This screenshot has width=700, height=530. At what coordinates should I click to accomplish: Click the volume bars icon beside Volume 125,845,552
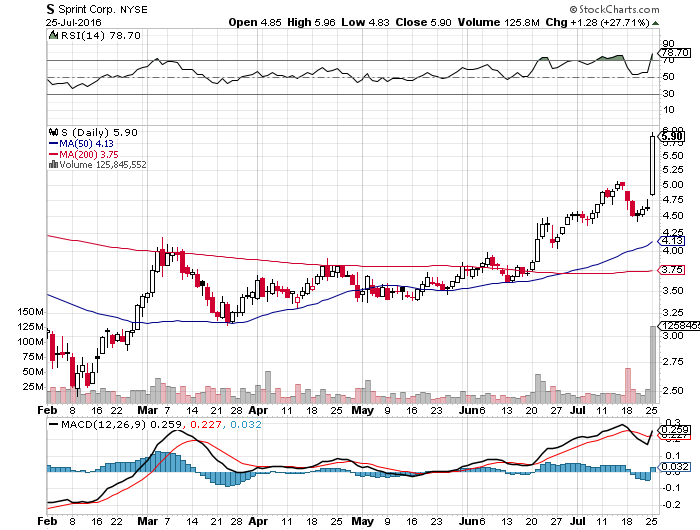(54, 164)
